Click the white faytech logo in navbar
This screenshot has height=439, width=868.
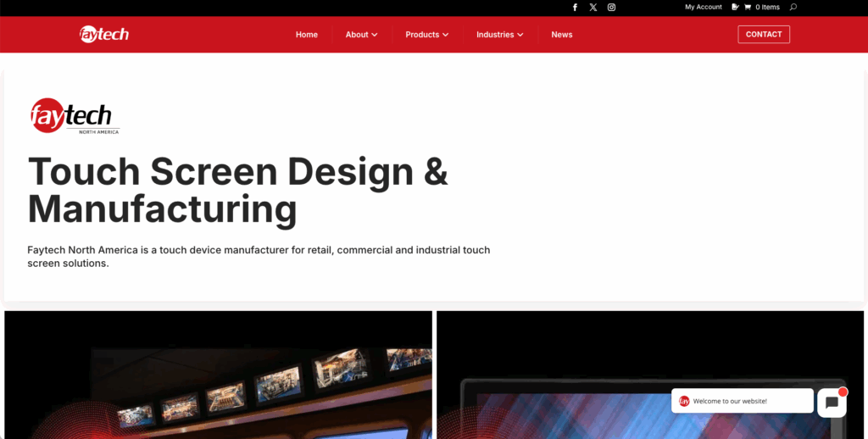[104, 34]
